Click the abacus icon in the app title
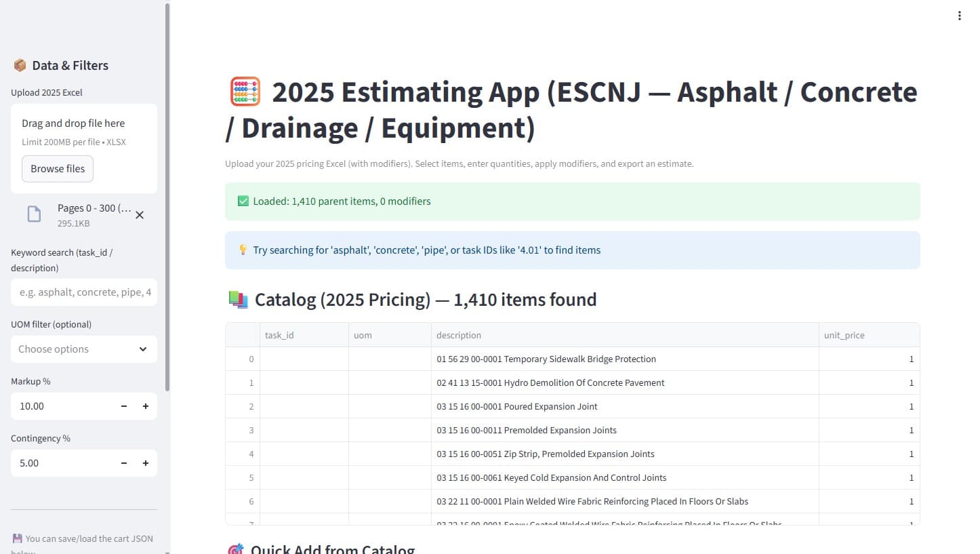Viewport: 980px width, 554px height. tap(244, 92)
